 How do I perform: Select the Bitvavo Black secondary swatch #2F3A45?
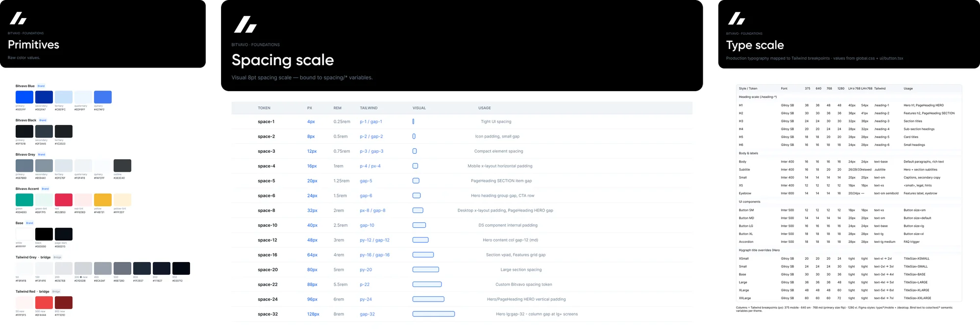click(x=44, y=131)
